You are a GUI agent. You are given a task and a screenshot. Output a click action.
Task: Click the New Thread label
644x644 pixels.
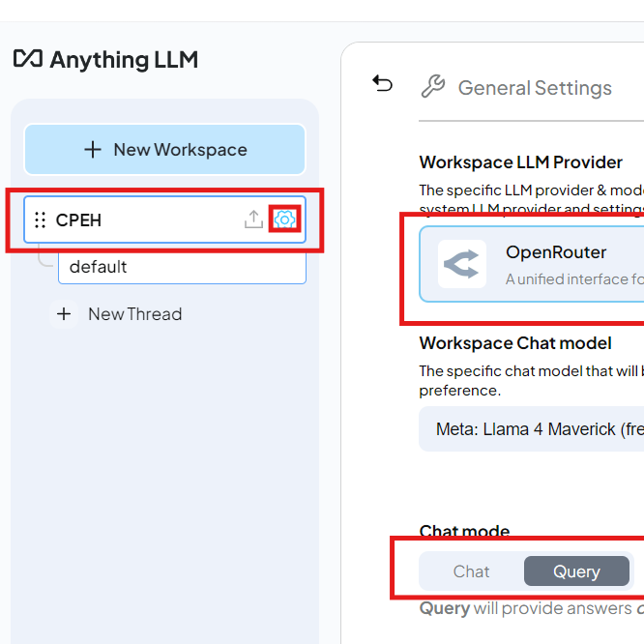134,314
